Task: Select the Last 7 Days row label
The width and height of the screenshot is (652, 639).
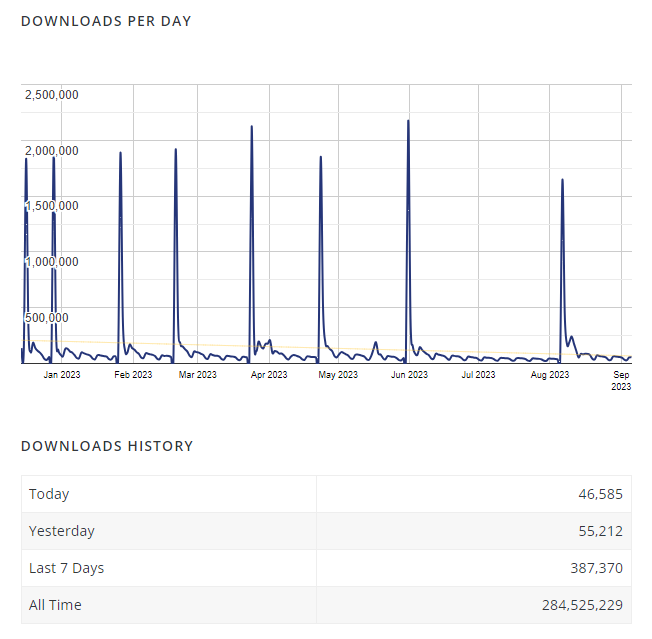Action: click(x=66, y=568)
